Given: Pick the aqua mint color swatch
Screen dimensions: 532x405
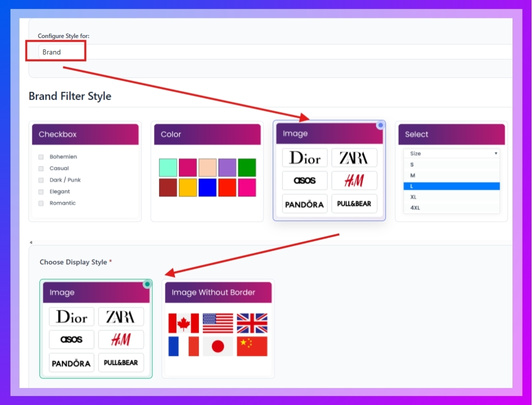Looking at the screenshot, I should click(x=168, y=168).
